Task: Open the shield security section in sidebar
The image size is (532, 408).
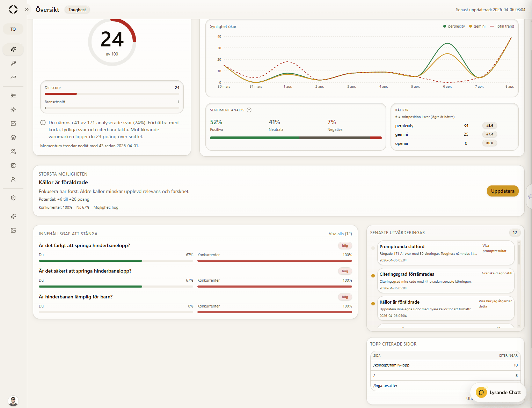Action: point(13,198)
